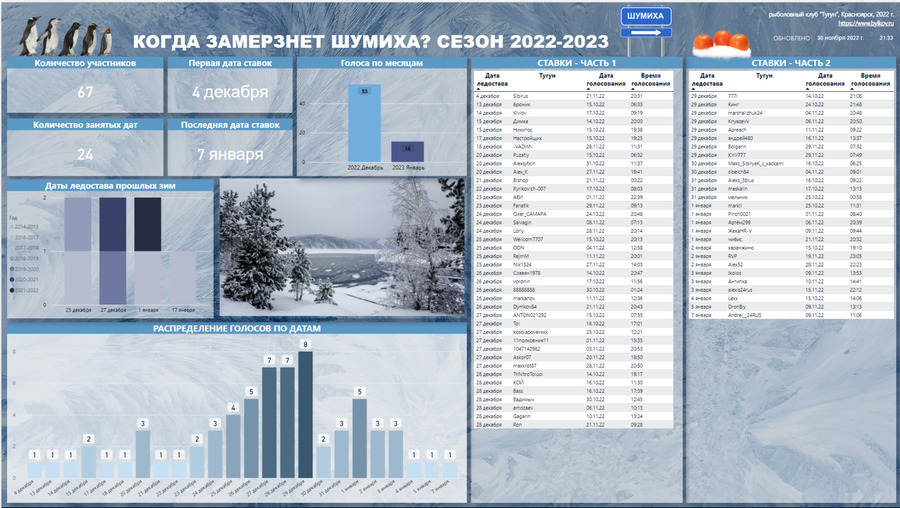Click the tangerines on snow image

tap(721, 44)
